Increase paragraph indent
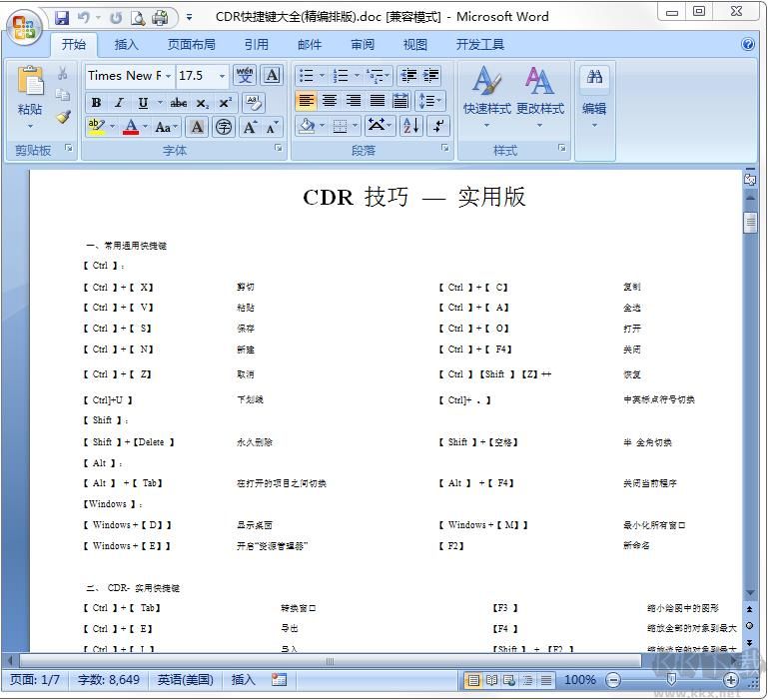This screenshot has width=768, height=700. [x=430, y=76]
